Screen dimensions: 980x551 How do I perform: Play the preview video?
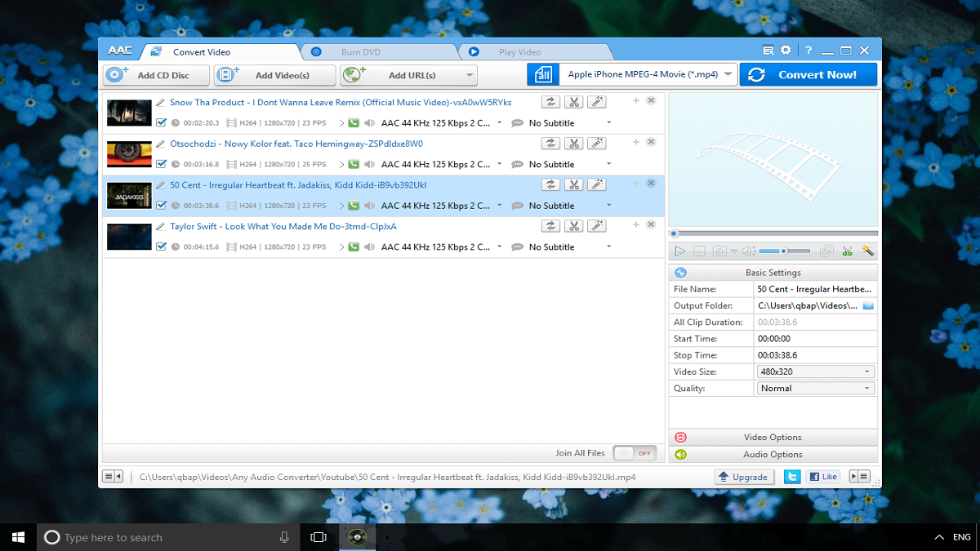pyautogui.click(x=679, y=251)
